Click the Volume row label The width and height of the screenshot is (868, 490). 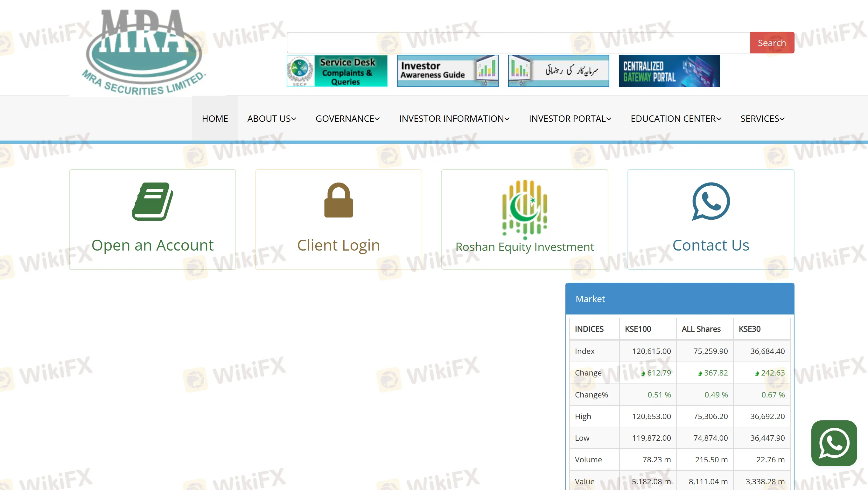pos(588,460)
